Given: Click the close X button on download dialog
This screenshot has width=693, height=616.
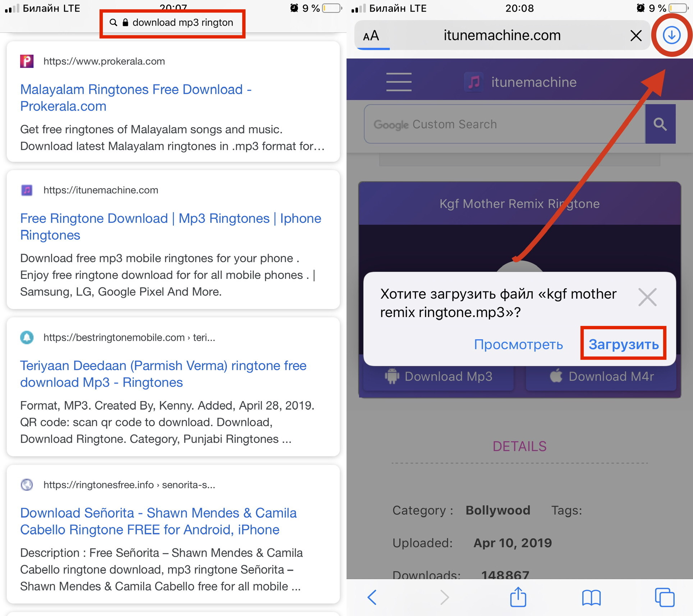Looking at the screenshot, I should pyautogui.click(x=648, y=297).
